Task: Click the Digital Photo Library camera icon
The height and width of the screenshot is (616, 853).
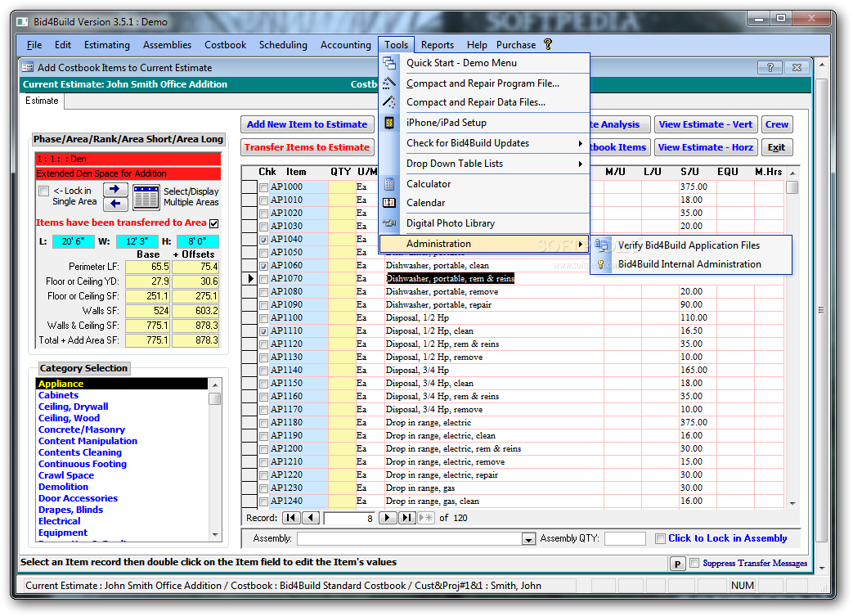Action: click(389, 223)
